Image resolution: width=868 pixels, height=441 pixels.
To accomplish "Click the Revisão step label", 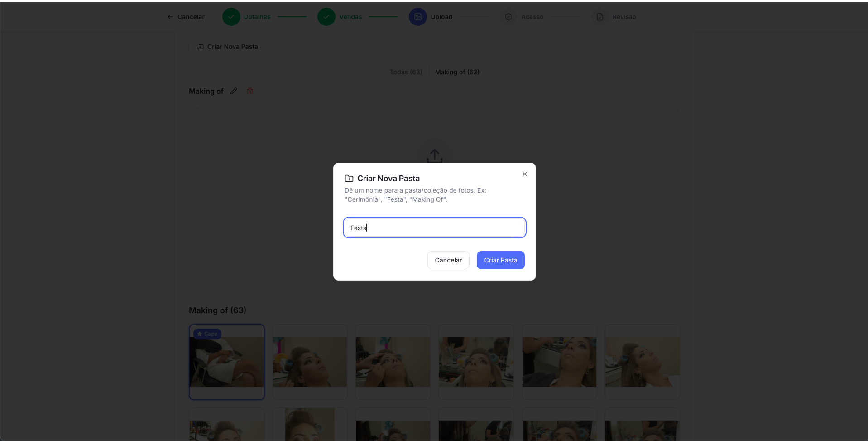I will click(624, 17).
